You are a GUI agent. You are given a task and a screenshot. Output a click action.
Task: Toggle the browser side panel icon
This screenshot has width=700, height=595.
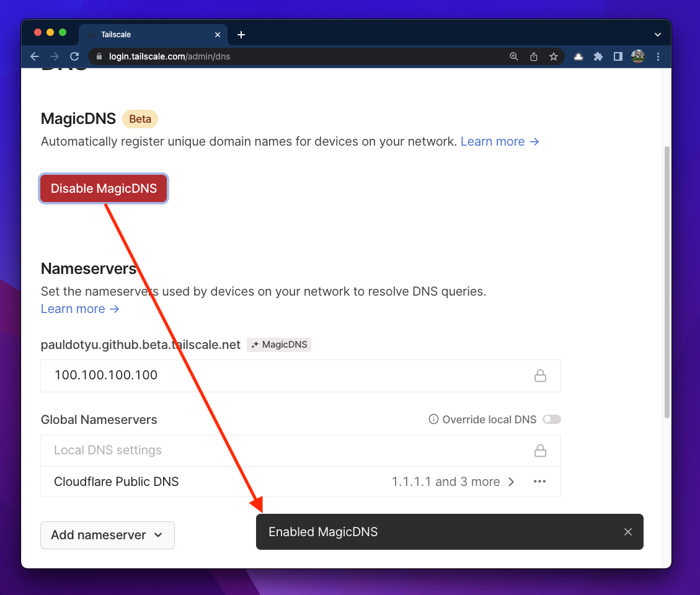618,56
